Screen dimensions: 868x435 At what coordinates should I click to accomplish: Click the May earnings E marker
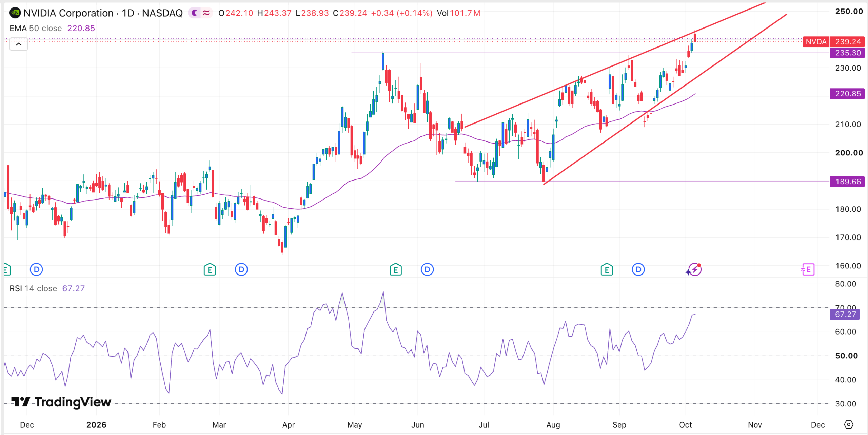(x=395, y=270)
